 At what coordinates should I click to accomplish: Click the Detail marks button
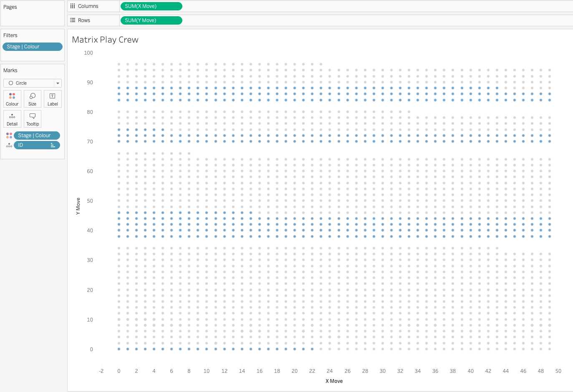tap(12, 119)
